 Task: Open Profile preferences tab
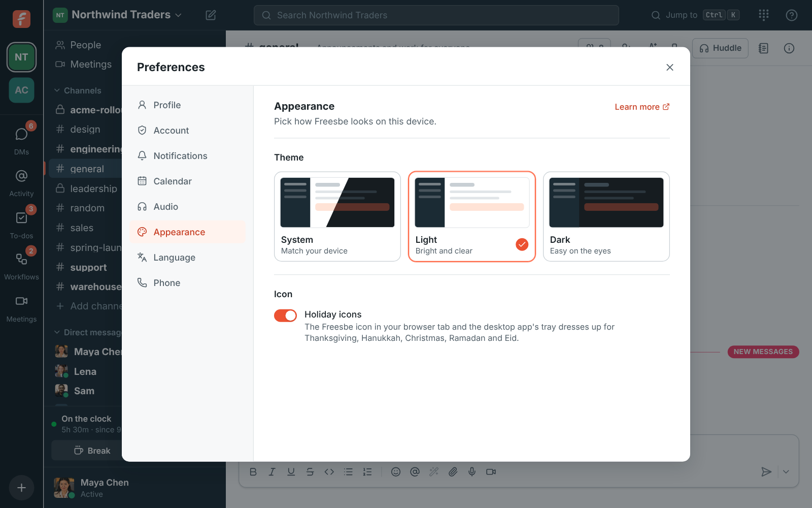pos(187,105)
